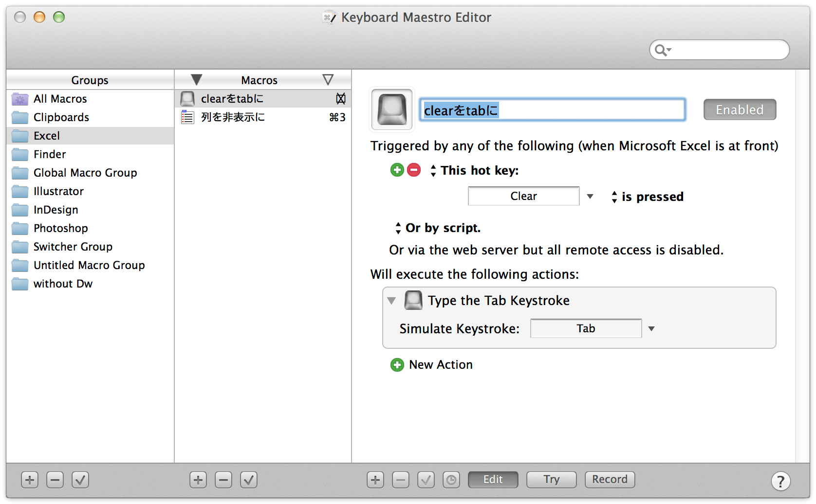Click the New Action label
The image size is (816, 504).
441,365
